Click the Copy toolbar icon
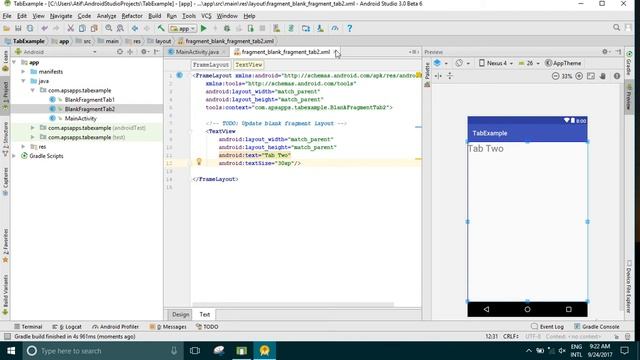Screen dimensions: 640x360 [x=82, y=29]
